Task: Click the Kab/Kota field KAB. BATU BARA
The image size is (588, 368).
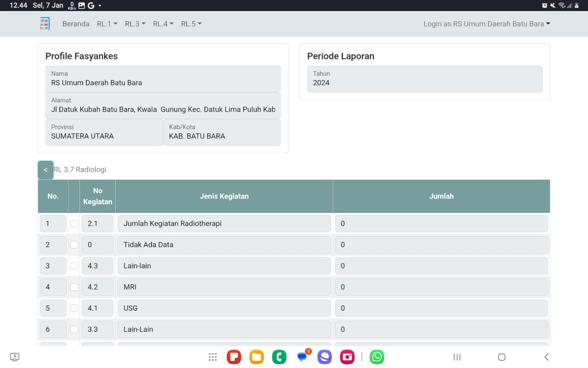Action: 222,132
